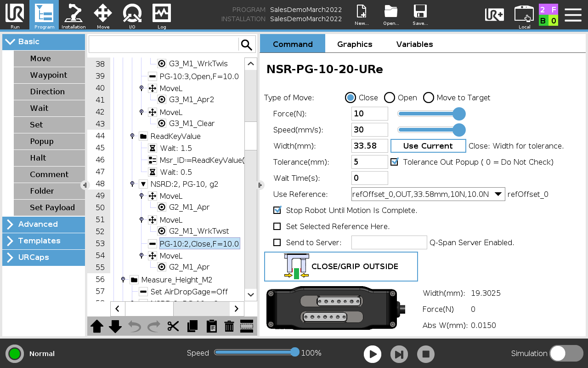The width and height of the screenshot is (588, 368).
Task: Insert a Wait command
Action: [x=49, y=108]
